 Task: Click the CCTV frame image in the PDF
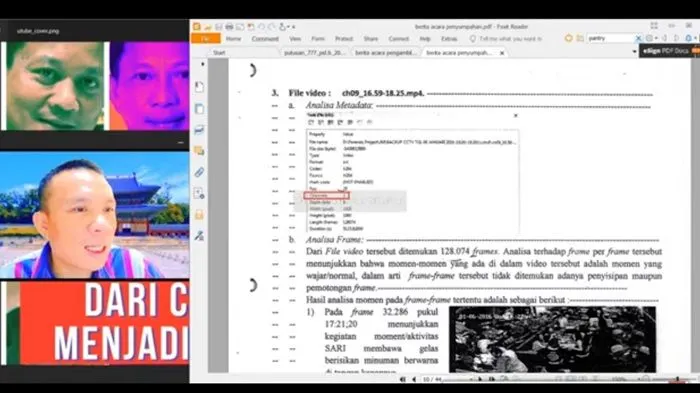coord(552,339)
